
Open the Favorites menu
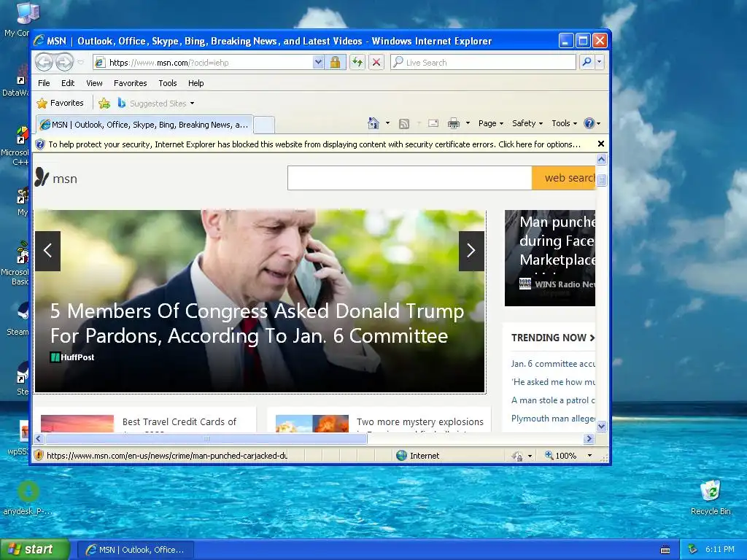[130, 83]
